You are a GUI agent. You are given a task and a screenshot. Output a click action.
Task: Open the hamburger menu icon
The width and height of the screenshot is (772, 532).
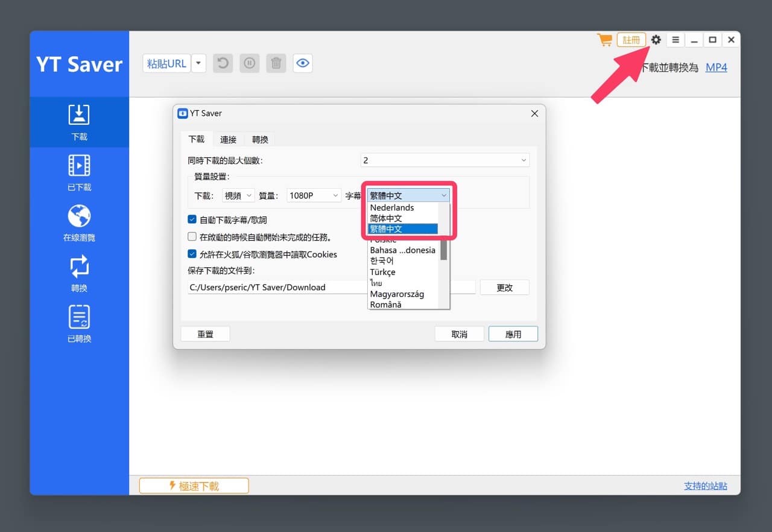[675, 40]
